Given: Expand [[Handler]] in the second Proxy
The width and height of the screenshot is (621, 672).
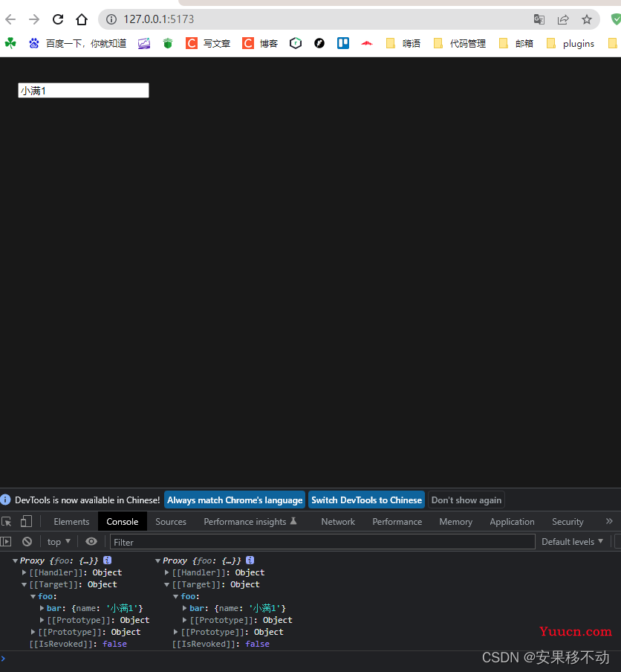Looking at the screenshot, I should (x=166, y=572).
